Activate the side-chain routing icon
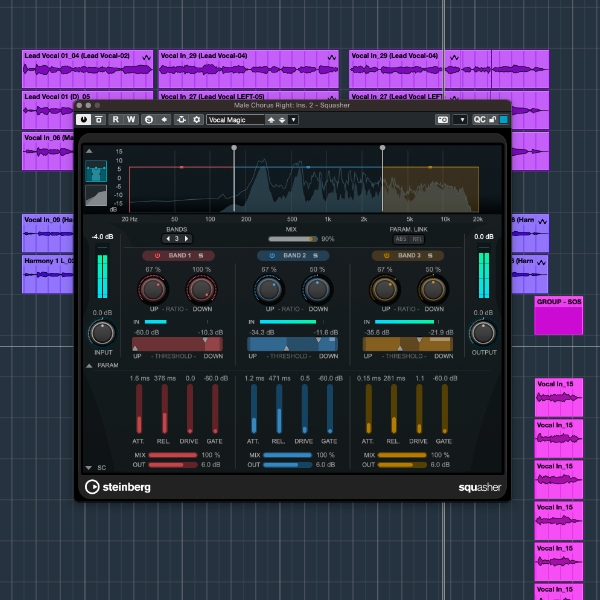 (x=181, y=120)
